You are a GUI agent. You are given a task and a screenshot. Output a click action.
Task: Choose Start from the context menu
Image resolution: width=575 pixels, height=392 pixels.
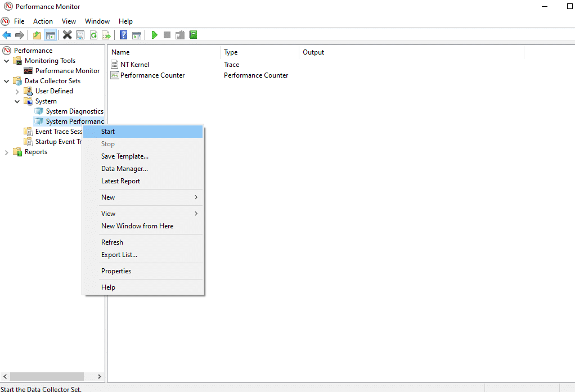point(143,132)
